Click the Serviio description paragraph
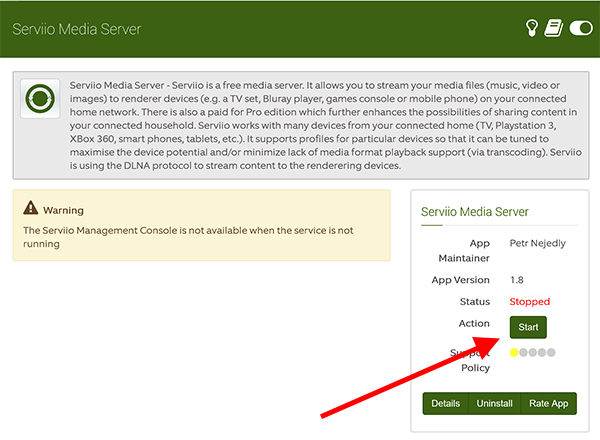 pos(325,125)
